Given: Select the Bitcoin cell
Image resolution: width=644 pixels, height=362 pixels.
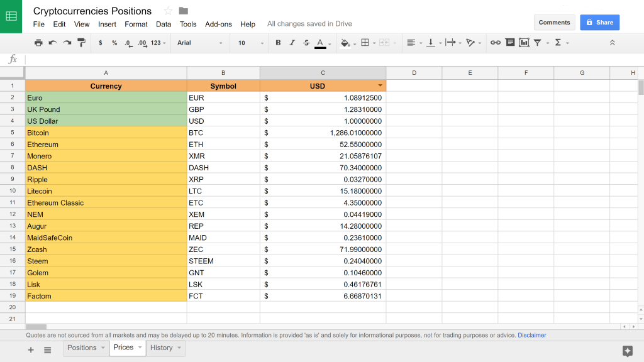Looking at the screenshot, I should click(x=106, y=133).
